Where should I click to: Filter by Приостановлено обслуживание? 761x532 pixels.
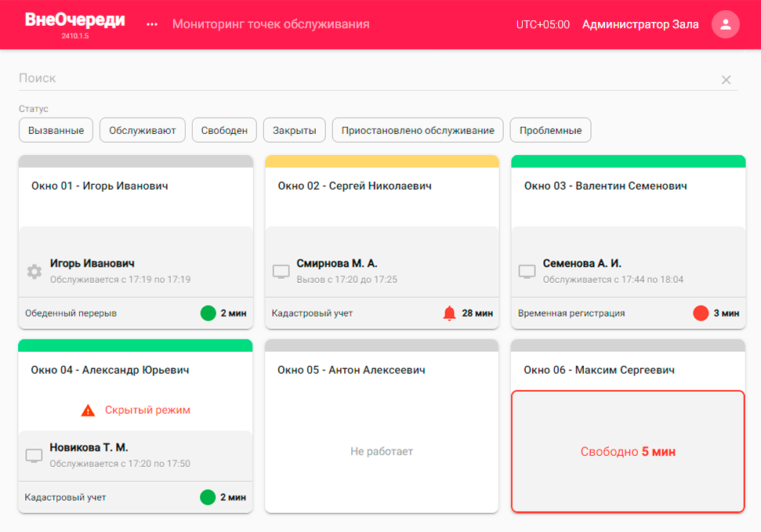click(x=418, y=130)
